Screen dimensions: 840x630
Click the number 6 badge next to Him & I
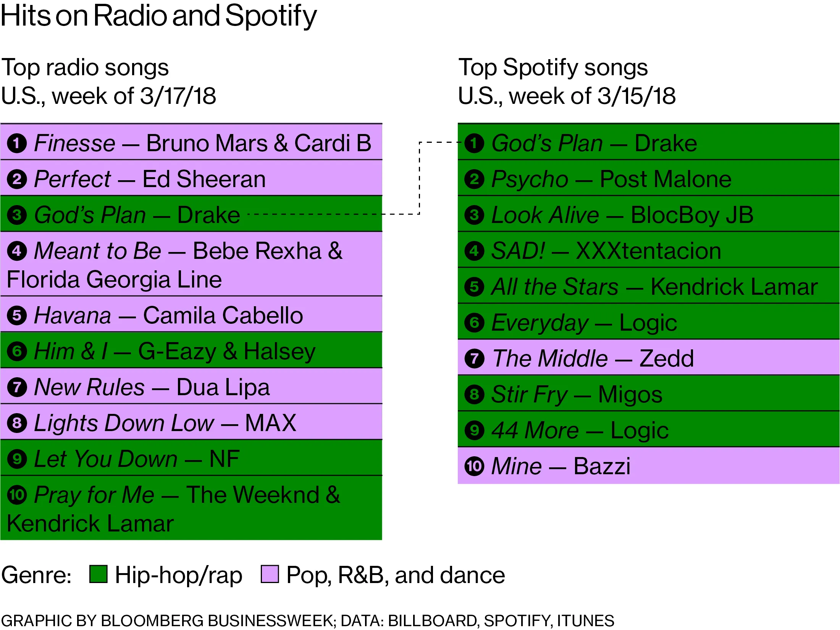point(17,351)
